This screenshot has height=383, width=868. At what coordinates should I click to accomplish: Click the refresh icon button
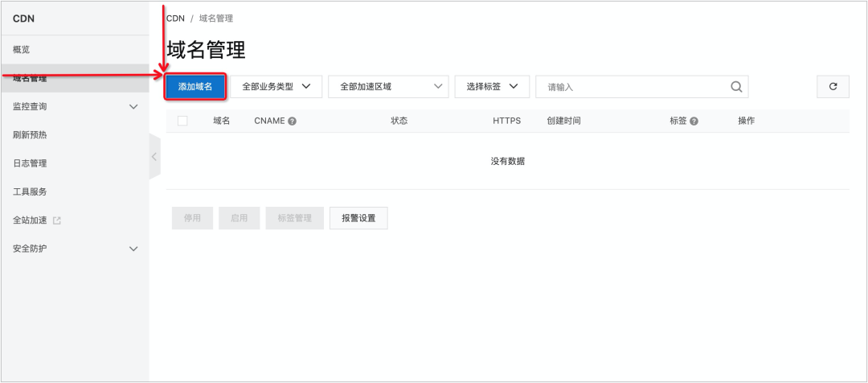(833, 86)
